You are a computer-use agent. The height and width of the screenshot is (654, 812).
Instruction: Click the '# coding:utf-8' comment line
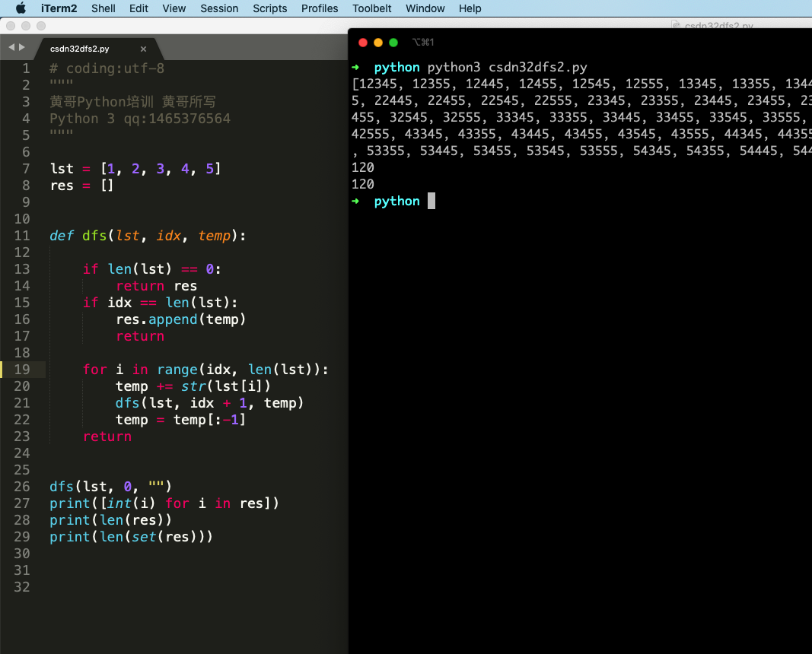coord(107,68)
